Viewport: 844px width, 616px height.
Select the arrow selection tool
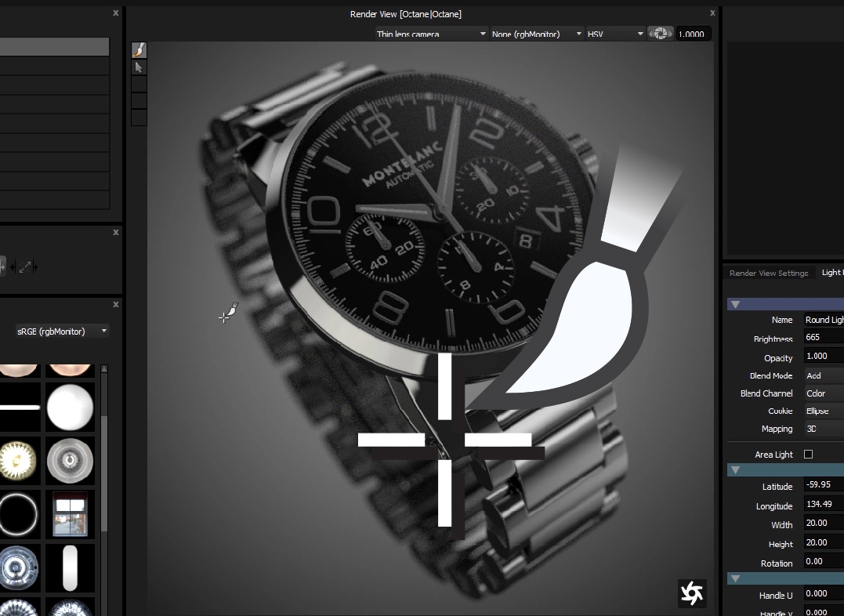coord(139,67)
